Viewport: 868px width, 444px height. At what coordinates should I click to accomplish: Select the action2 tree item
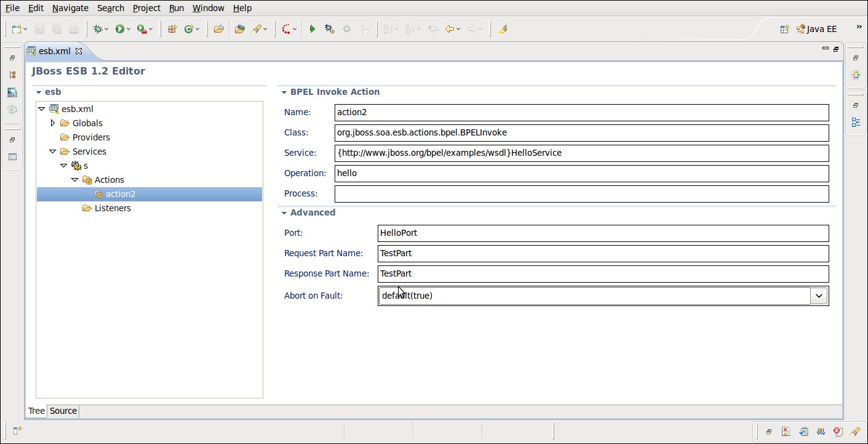[x=120, y=194]
